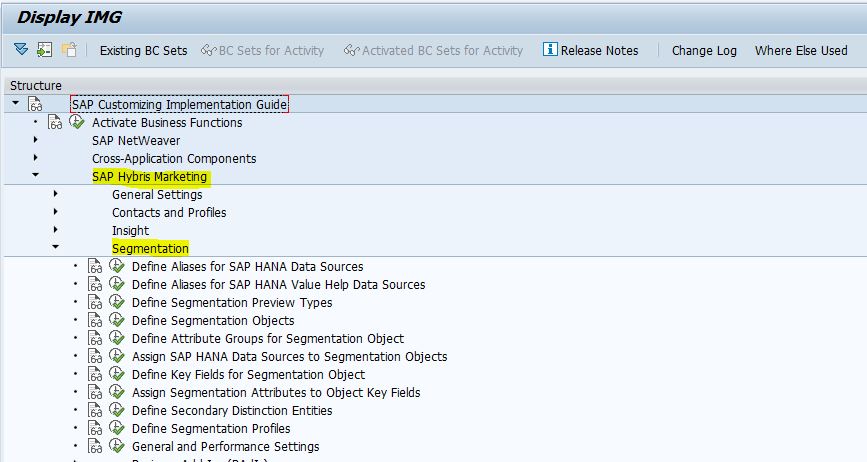Image resolution: width=867 pixels, height=462 pixels.
Task: Click the clipboard toolbar icon next to Existing BC Sets
Action: (x=69, y=50)
